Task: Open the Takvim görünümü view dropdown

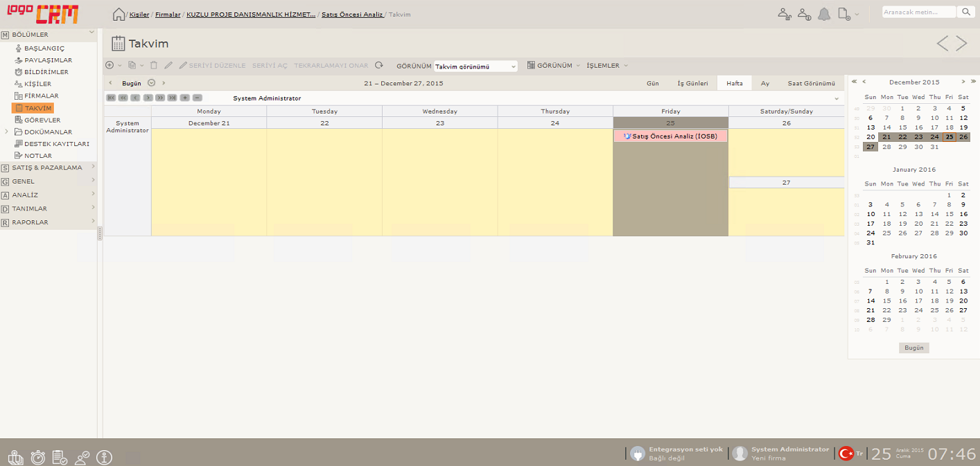Action: click(475, 66)
